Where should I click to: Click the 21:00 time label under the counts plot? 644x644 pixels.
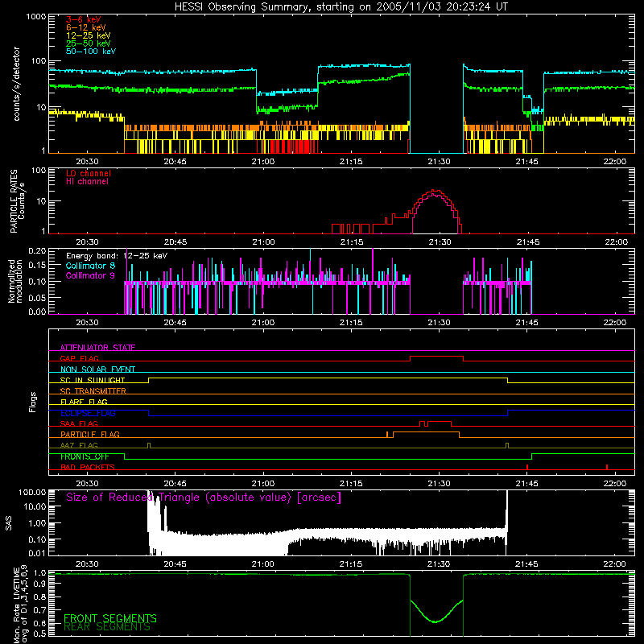coord(263,162)
